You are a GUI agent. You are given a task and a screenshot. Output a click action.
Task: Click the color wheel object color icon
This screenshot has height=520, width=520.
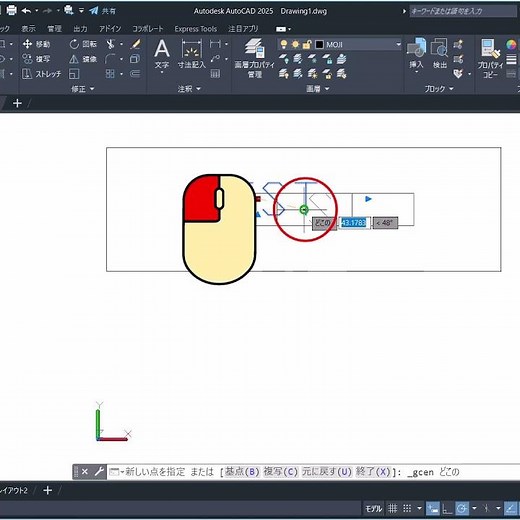click(x=511, y=45)
